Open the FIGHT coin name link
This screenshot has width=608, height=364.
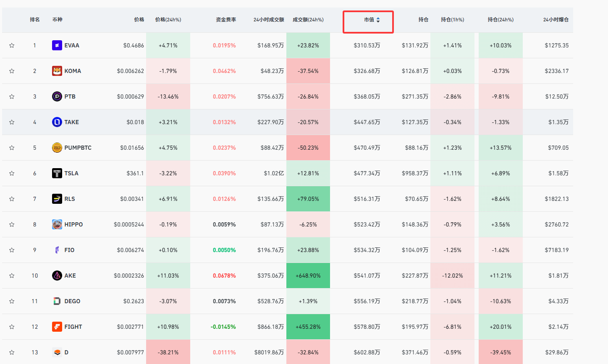point(73,327)
